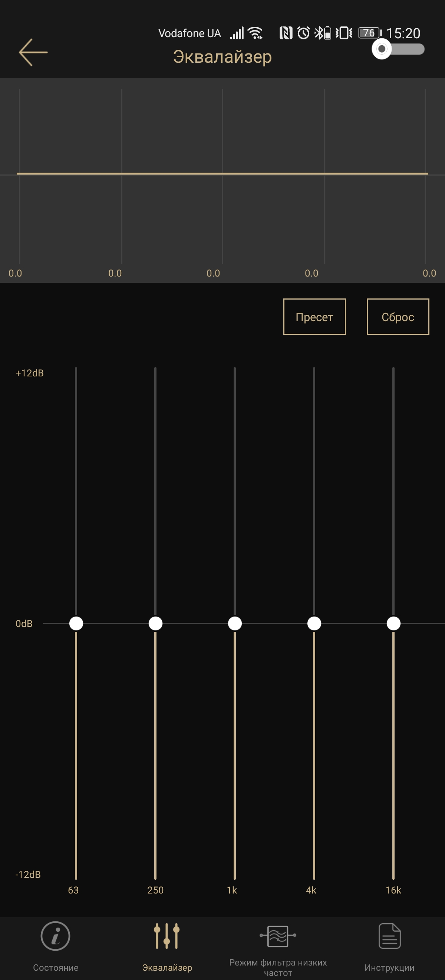Screen dimensions: 445x980
Task: Click the NFC status bar icon
Action: click(286, 33)
